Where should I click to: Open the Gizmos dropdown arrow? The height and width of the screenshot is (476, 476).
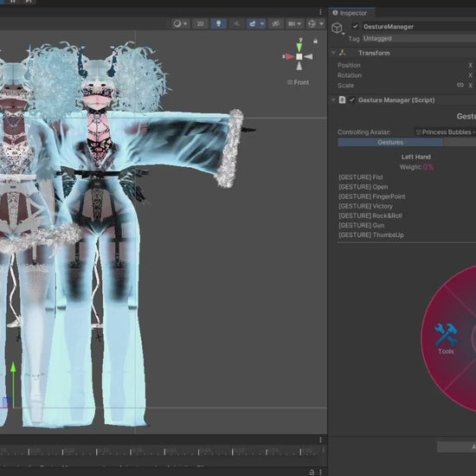tap(321, 23)
